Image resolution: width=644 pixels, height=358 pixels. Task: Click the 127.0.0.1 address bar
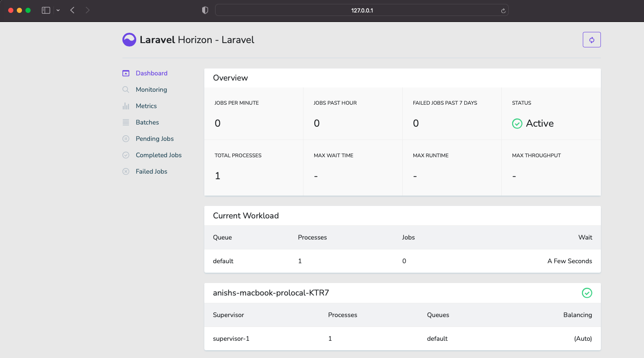tap(362, 10)
